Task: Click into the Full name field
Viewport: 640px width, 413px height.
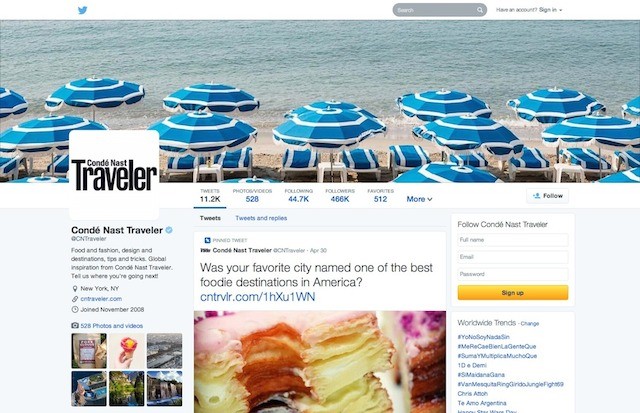Action: tap(513, 240)
